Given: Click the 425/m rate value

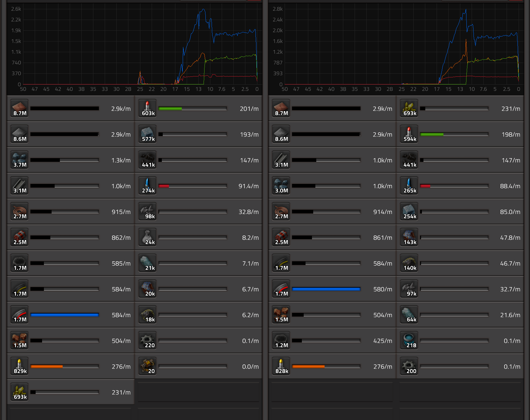Looking at the screenshot, I should click(x=383, y=341).
